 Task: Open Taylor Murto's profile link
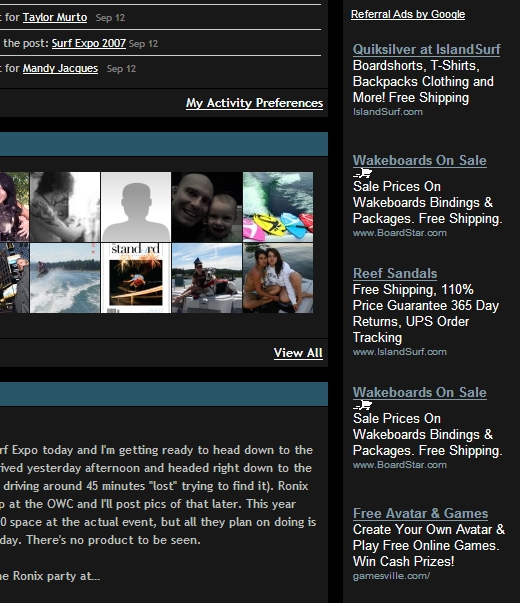tap(55, 17)
